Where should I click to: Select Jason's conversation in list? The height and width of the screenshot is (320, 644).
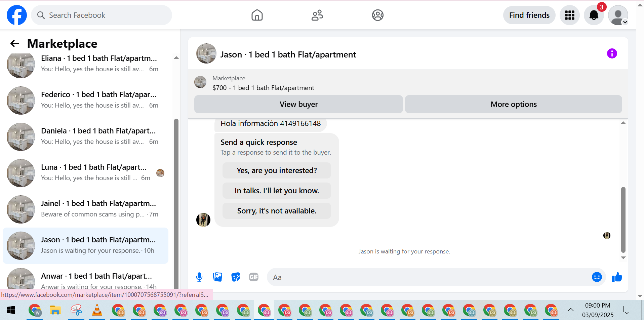point(85,245)
